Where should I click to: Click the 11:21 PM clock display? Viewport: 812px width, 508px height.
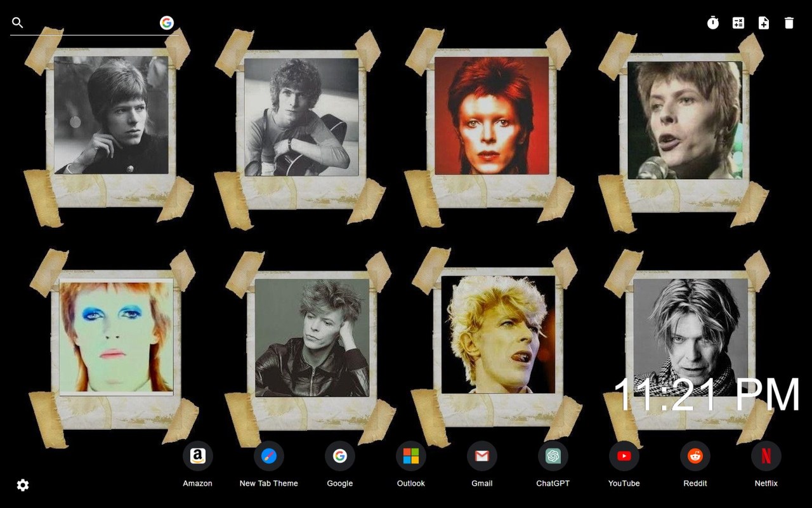point(707,394)
